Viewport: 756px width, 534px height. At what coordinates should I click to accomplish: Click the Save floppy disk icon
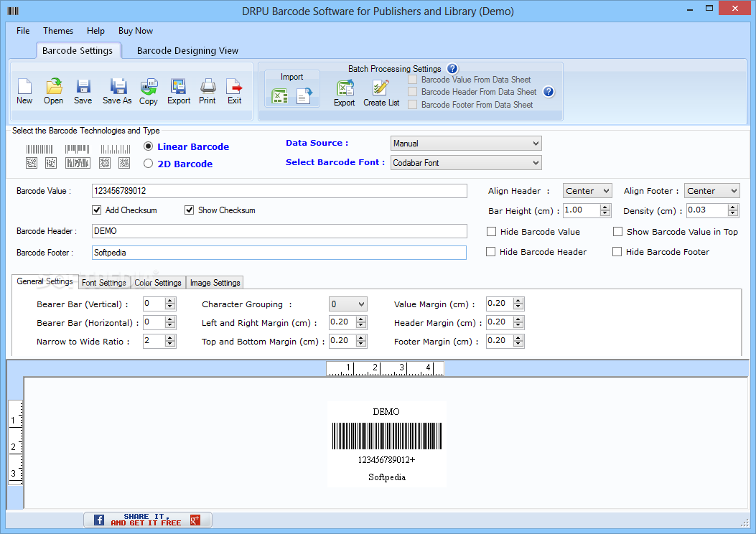tap(83, 87)
